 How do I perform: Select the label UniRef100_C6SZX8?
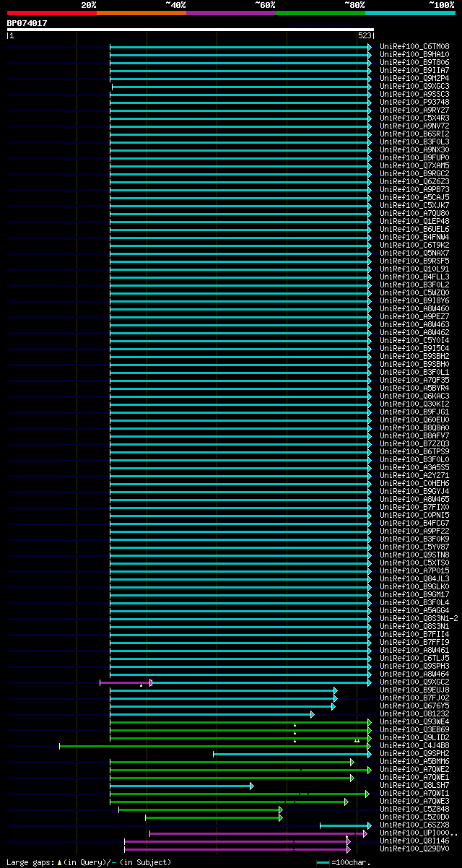click(414, 825)
